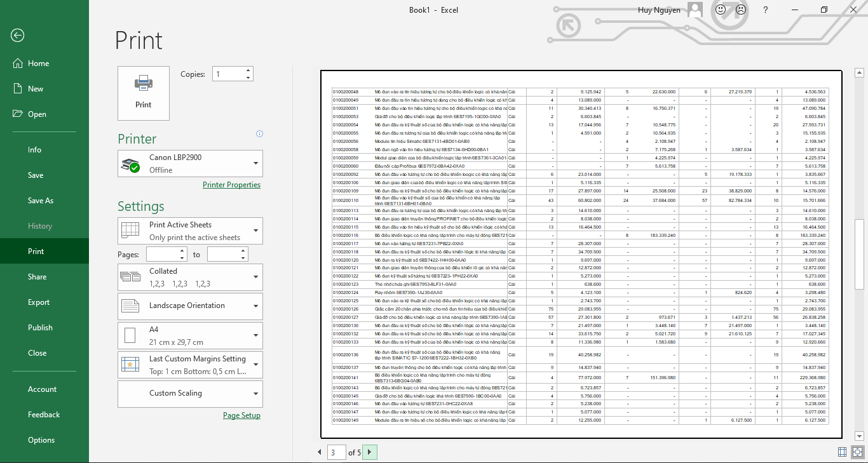Click the Help question mark icon
Image resolution: width=868 pixels, height=463 pixels.
(x=766, y=10)
